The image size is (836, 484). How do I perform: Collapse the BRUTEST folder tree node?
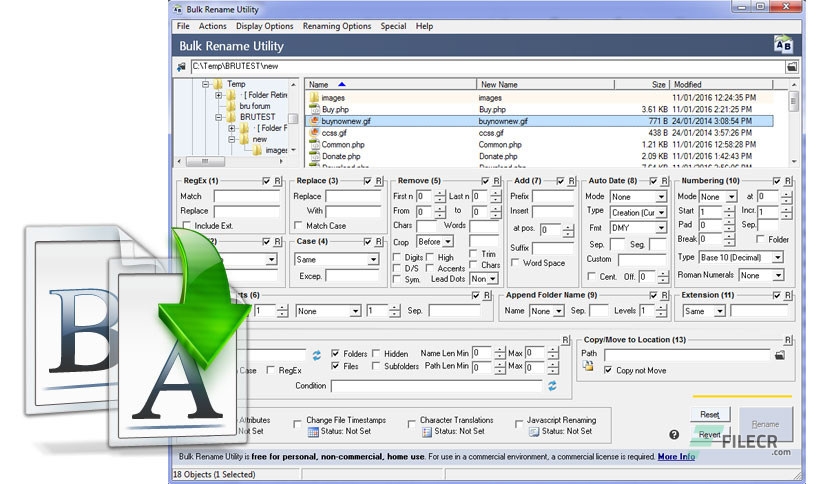(x=219, y=117)
